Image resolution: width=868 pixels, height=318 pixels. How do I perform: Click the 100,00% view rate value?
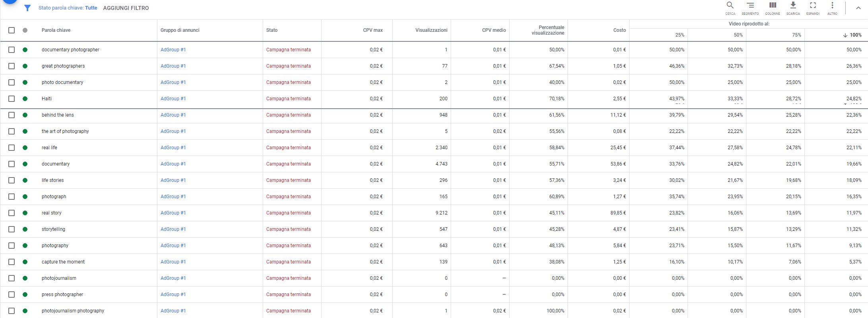555,311
